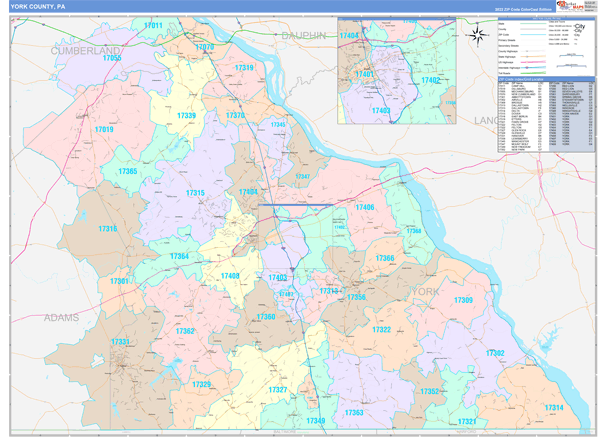600x437 pixels.
Task: Click ZIP code label 17362
Action: point(185,331)
